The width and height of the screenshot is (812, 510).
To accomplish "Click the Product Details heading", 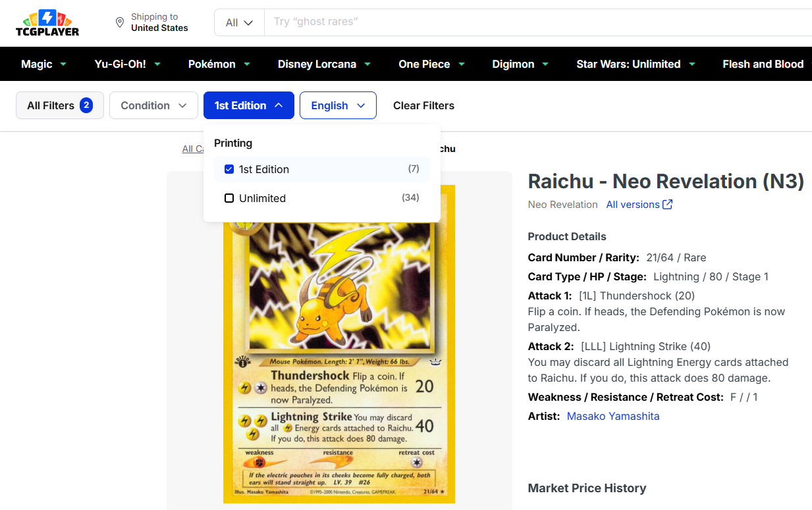I will coord(567,236).
